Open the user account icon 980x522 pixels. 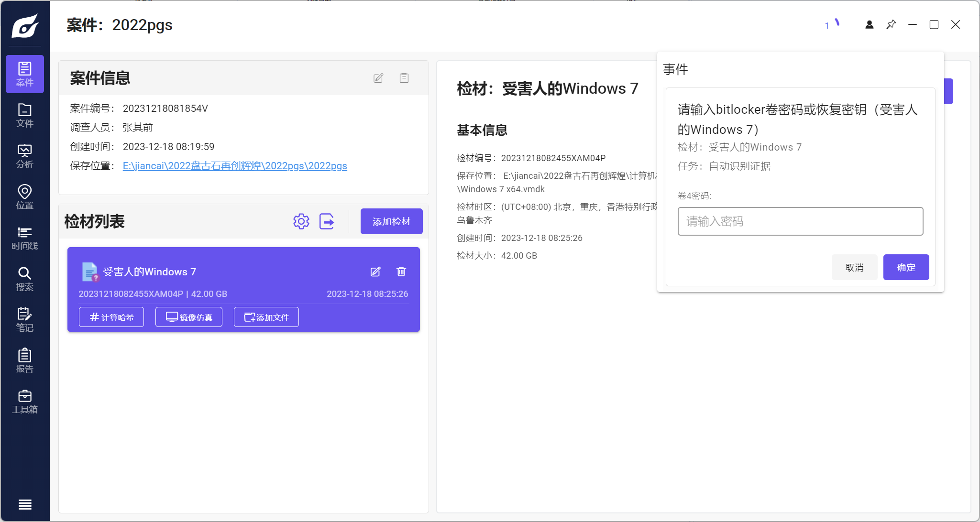click(x=870, y=24)
